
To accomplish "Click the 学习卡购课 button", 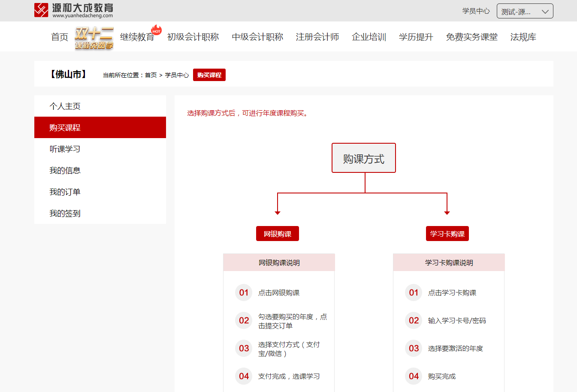I will [447, 234].
